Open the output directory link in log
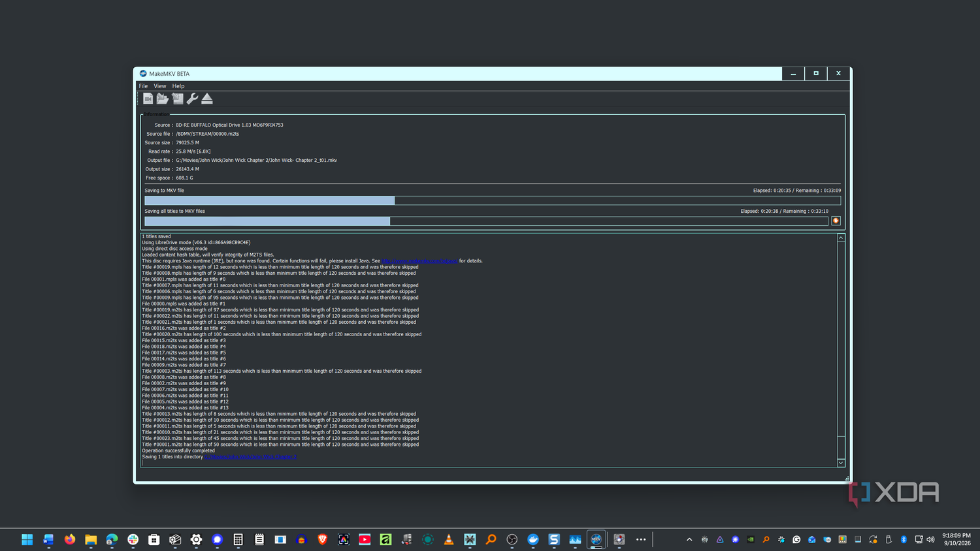This screenshot has width=980, height=551. click(250, 457)
